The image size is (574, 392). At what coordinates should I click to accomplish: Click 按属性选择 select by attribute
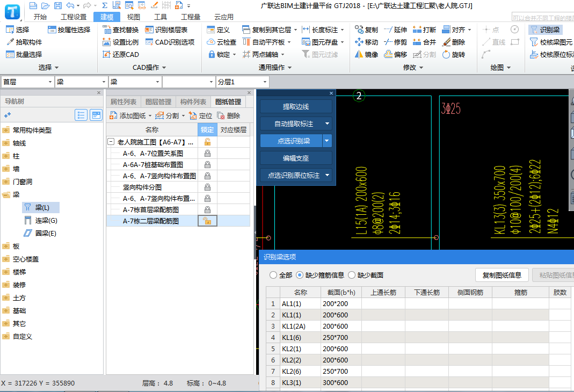tap(69, 30)
